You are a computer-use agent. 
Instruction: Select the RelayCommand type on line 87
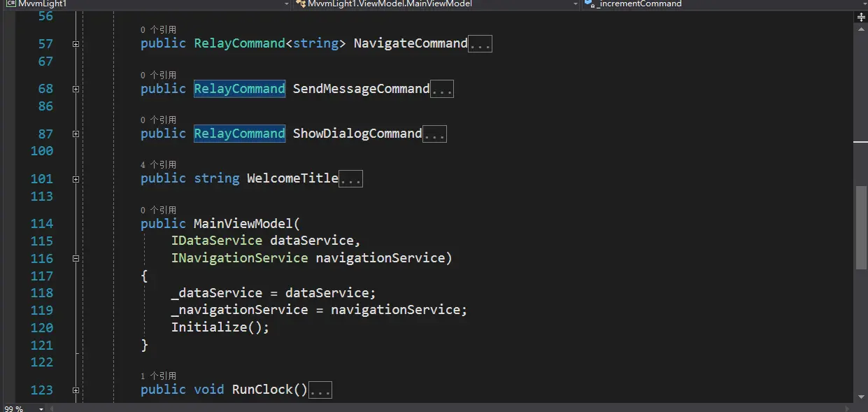point(239,134)
